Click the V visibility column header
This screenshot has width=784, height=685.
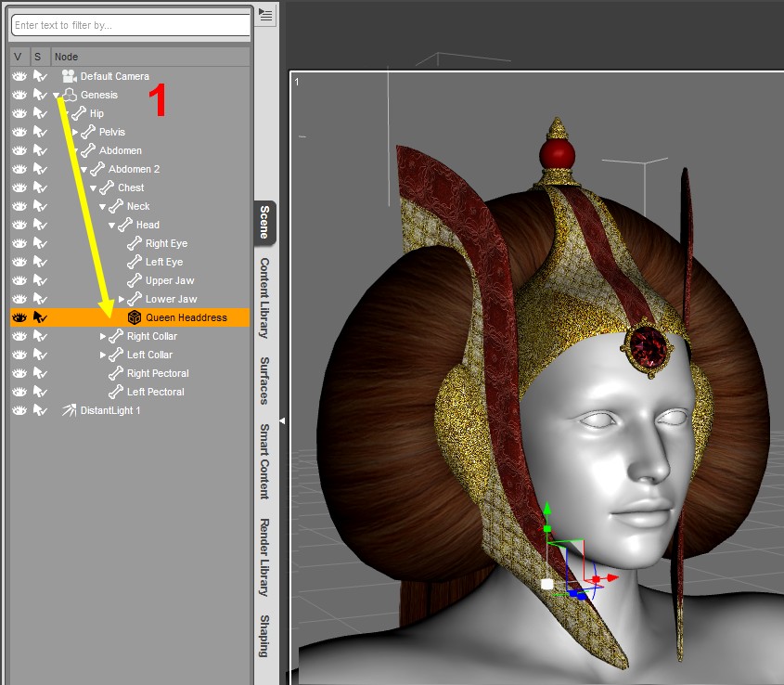20,57
